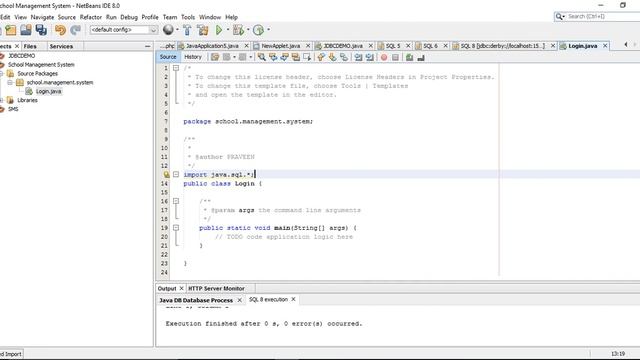640x360 pixels.
Task: Select the Libraries node
Action: point(27,100)
